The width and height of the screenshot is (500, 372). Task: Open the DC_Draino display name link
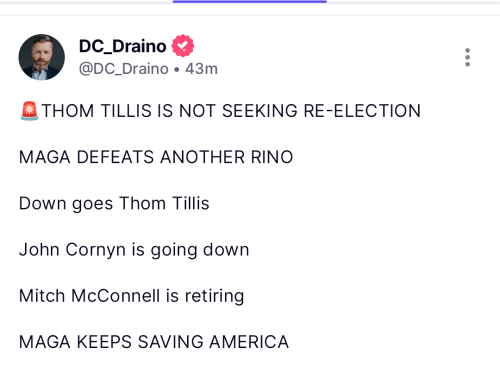coord(122,46)
